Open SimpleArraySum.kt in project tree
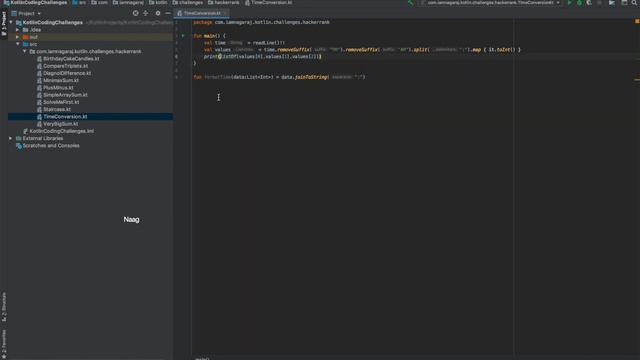The height and width of the screenshot is (360, 640). (65, 95)
